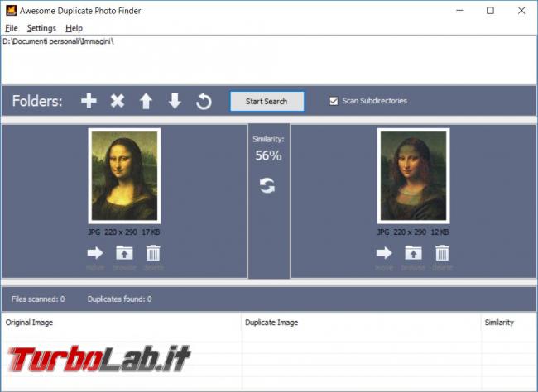Image resolution: width=538 pixels, height=392 pixels.
Task: Open the Settings menu
Action: [41, 28]
